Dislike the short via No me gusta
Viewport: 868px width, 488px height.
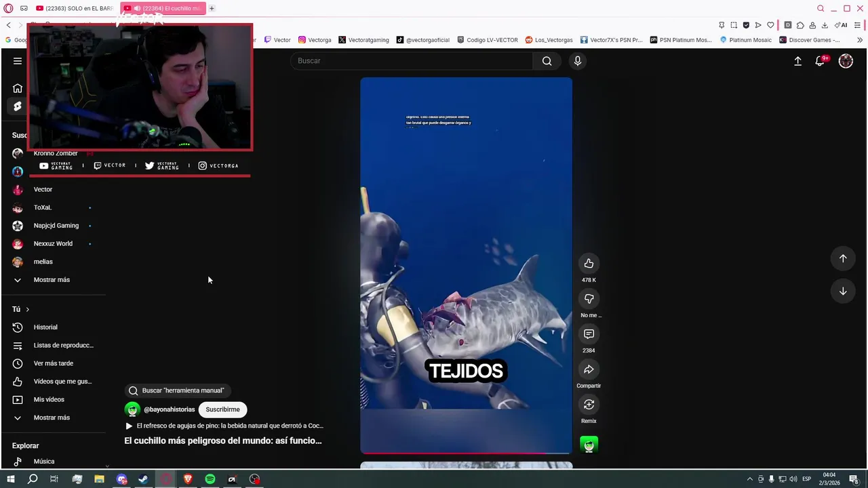[589, 299]
